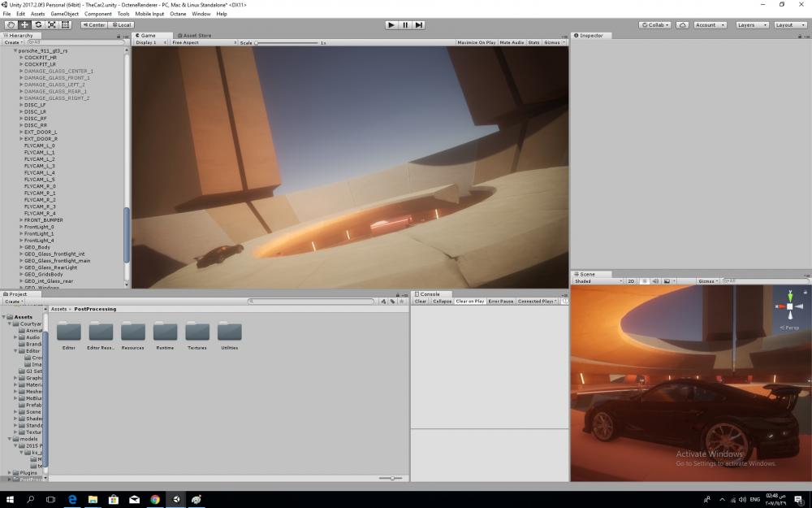Screen dimensions: 812x508
Task: Click the Mute Audio button
Action: point(512,42)
